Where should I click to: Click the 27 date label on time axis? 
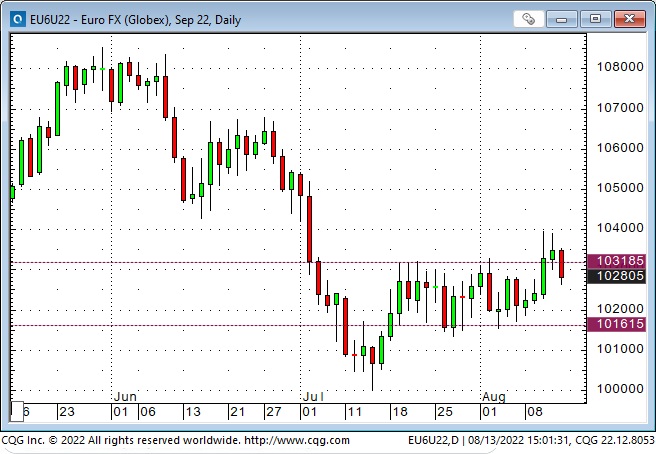(274, 412)
